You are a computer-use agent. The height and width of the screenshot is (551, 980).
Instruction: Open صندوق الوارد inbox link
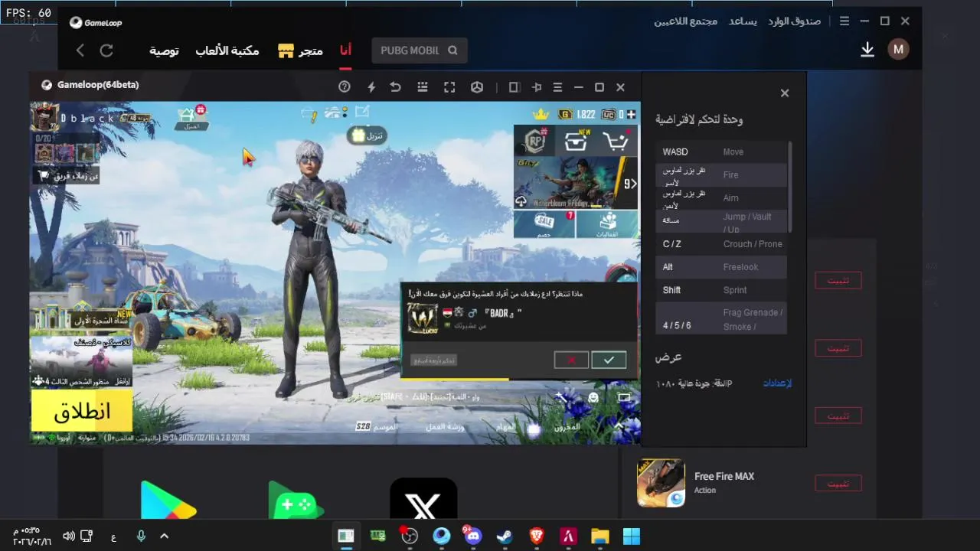coord(794,21)
